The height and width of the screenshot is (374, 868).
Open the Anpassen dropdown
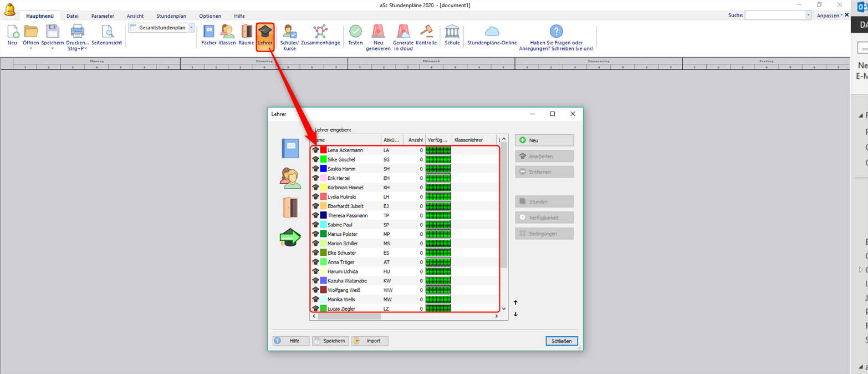(x=829, y=16)
